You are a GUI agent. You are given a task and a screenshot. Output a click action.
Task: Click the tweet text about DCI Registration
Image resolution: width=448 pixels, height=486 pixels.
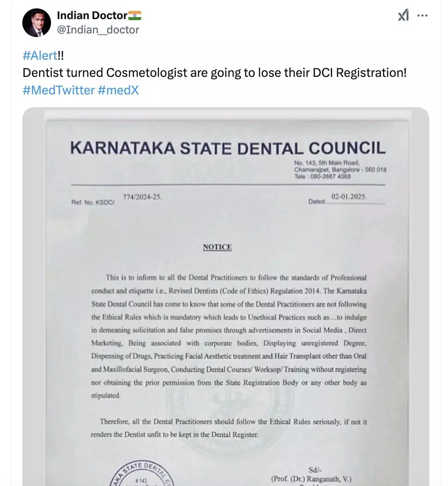[214, 73]
